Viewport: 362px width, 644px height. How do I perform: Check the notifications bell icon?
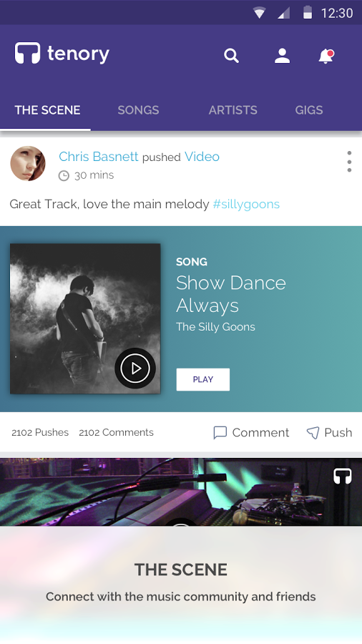(x=326, y=56)
